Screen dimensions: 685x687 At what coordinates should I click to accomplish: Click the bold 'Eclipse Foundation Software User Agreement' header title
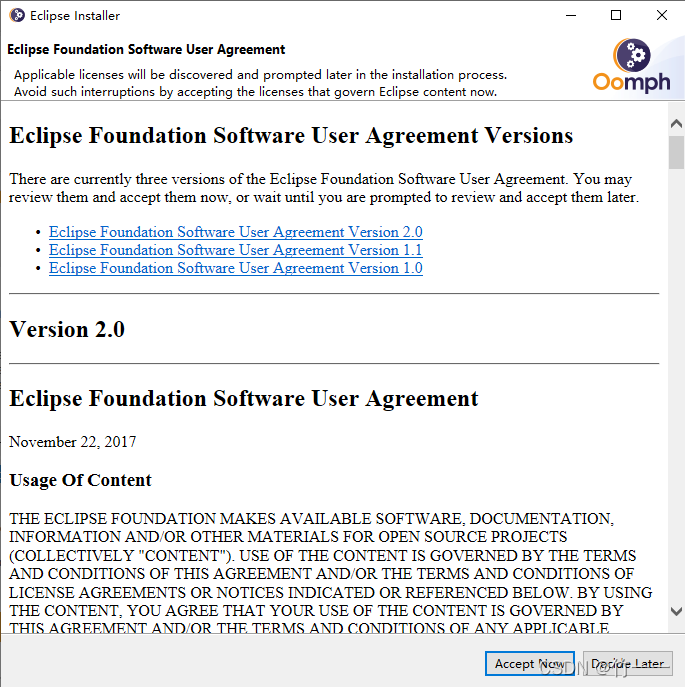(x=146, y=50)
